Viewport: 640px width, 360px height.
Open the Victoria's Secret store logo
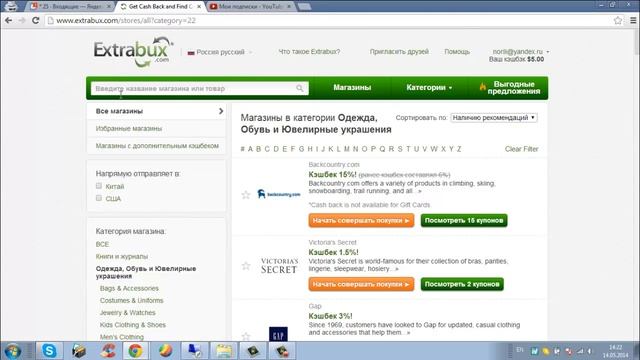click(x=279, y=265)
